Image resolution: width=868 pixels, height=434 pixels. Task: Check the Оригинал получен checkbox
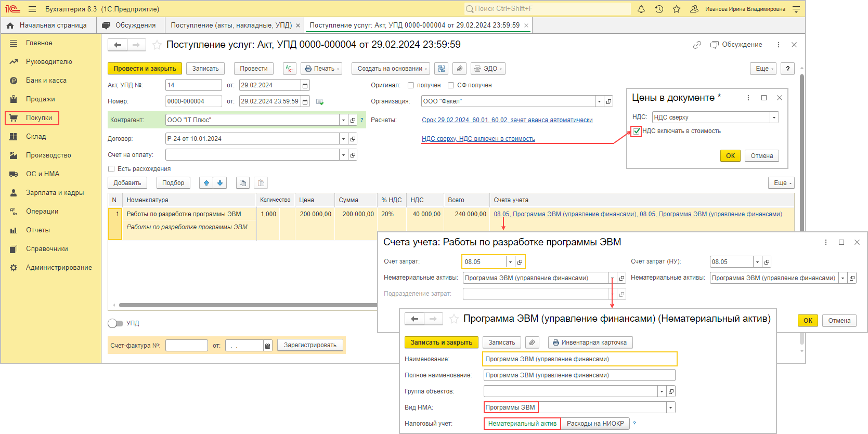pos(411,85)
